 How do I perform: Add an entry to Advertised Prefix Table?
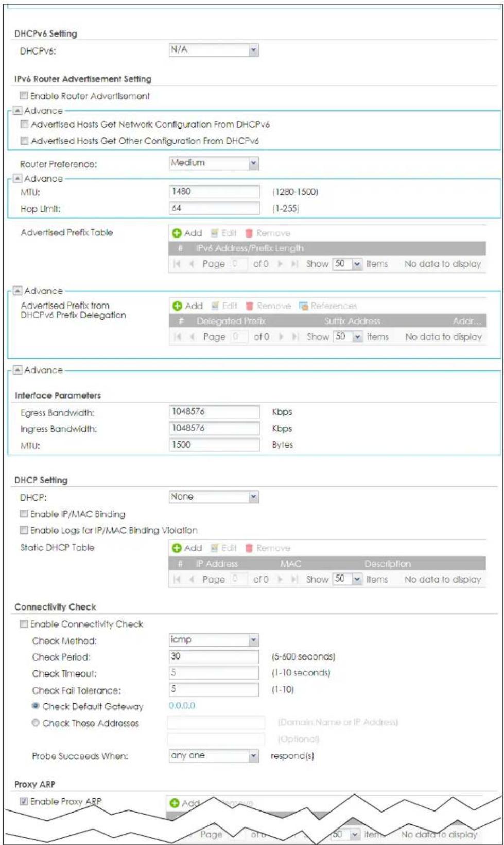187,233
